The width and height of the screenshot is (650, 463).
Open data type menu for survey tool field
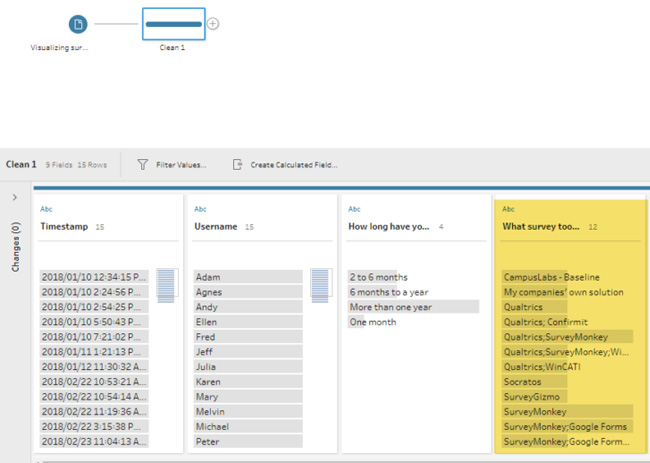point(508,209)
